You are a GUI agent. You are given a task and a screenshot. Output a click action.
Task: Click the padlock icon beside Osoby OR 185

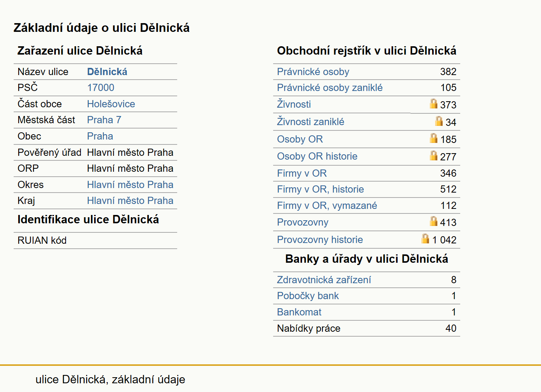pyautogui.click(x=434, y=138)
